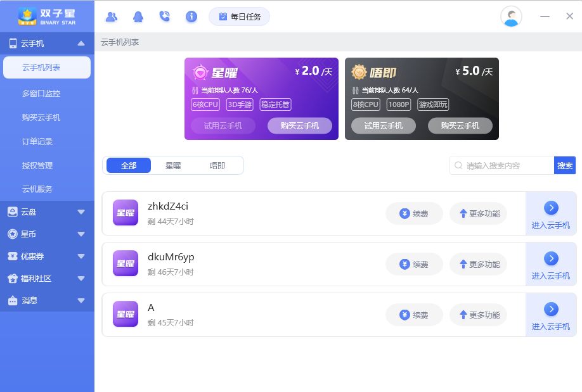Click 购买云手机 on the 唔即 card
582x392 pixels.
pyautogui.click(x=461, y=125)
